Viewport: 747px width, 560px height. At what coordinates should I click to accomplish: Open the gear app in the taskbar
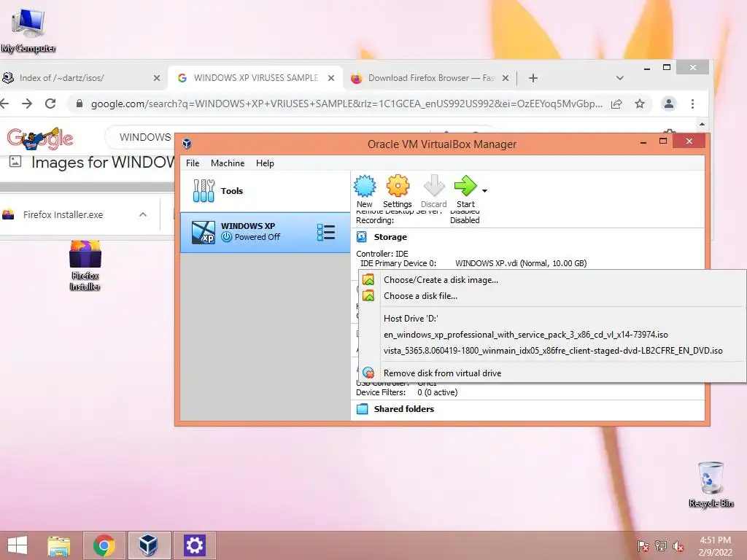pos(194,545)
